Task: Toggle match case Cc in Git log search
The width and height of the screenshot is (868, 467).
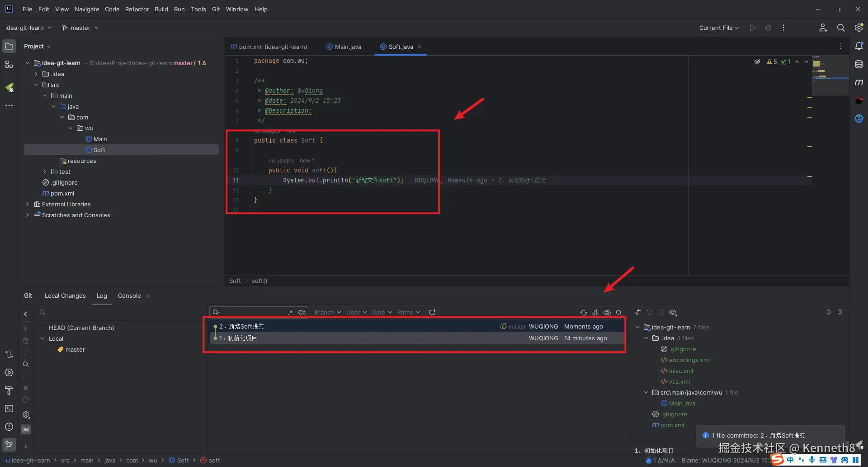Action: tap(302, 312)
